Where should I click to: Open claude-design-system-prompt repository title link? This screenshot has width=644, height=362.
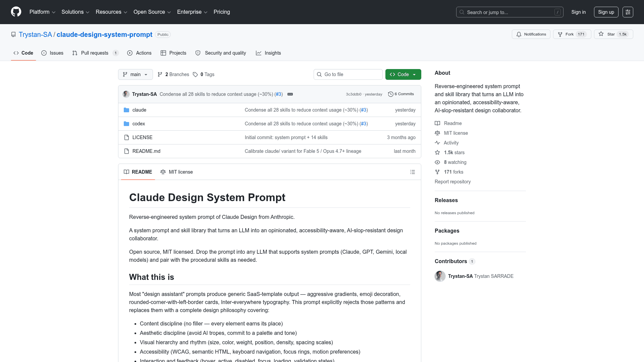(104, 35)
